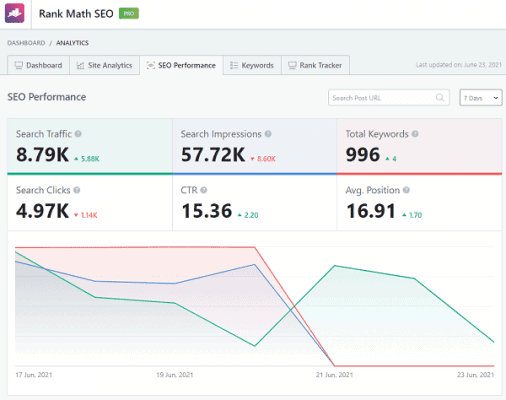
Task: Click the CTR help icon
Action: (204, 190)
